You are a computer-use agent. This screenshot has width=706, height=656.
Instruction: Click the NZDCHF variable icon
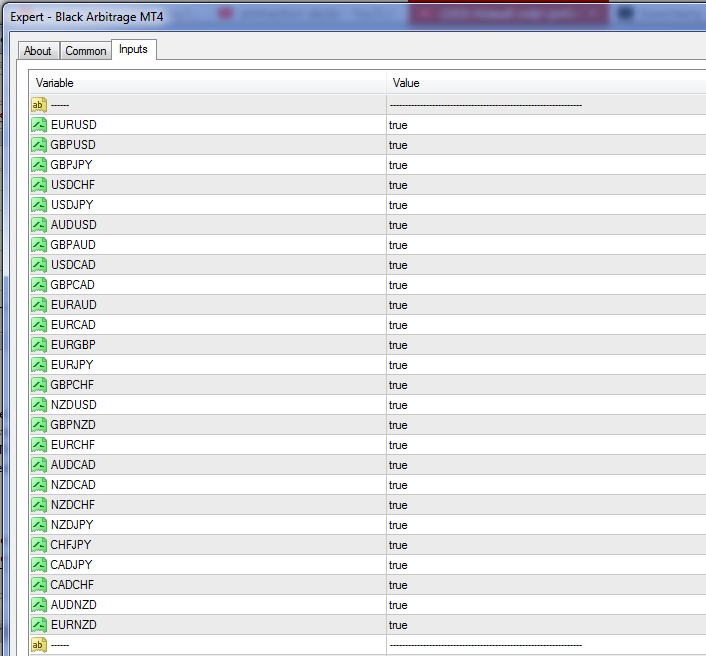[39, 505]
